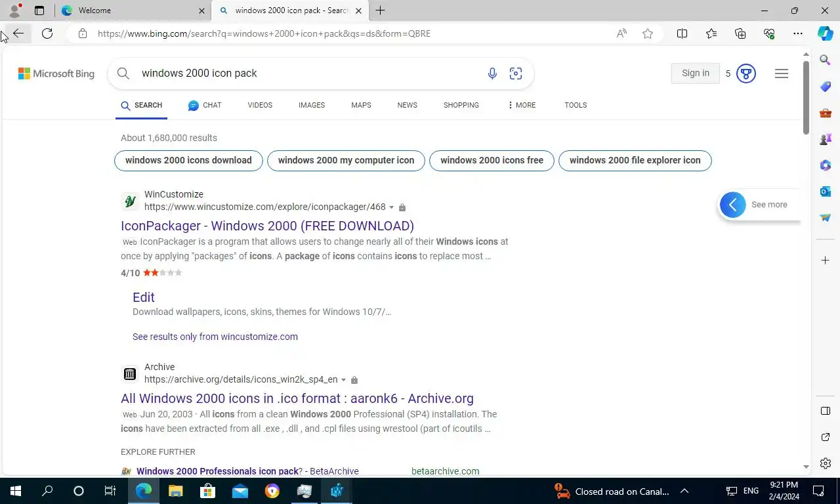The height and width of the screenshot is (504, 840).
Task: Click the browser Back arrow
Action: point(18,33)
